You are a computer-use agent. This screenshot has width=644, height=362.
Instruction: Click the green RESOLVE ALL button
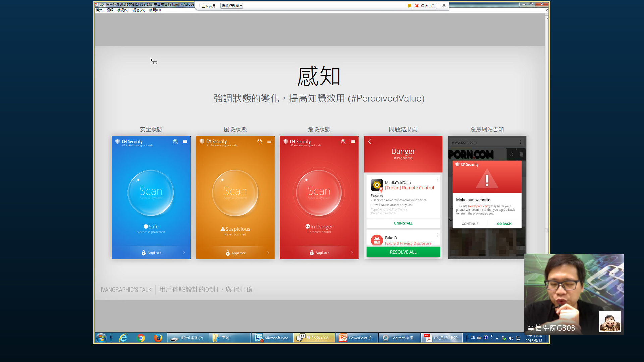(403, 252)
